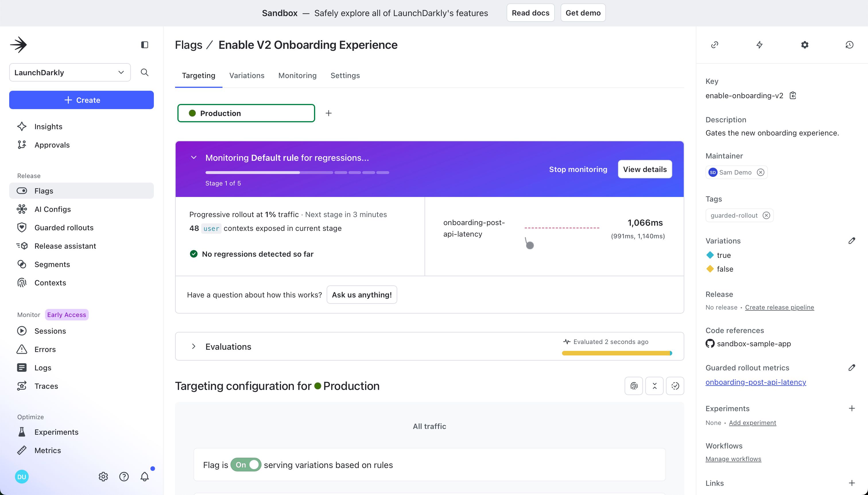Collapse the Monitoring Default rule banner
This screenshot has height=495, width=868.
pos(194,158)
